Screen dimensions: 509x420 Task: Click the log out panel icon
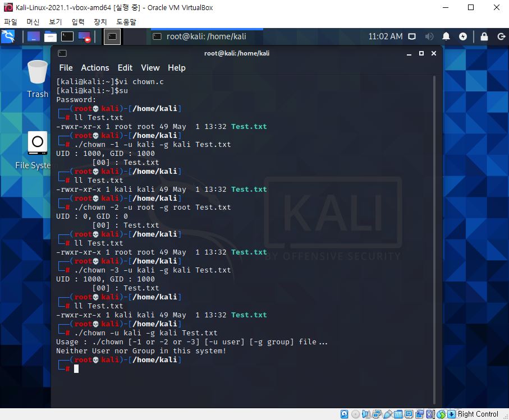pyautogui.click(x=501, y=36)
